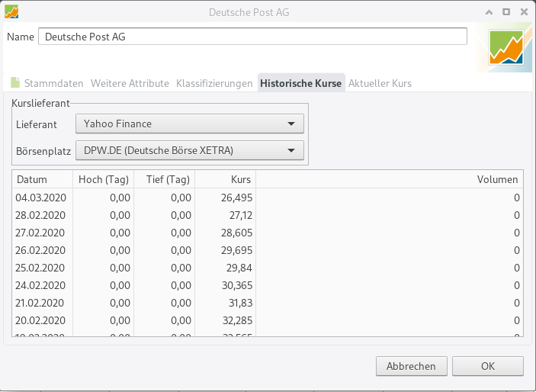This screenshot has width=536, height=392.
Task: Open the Klassifizierungen tab
Action: (x=214, y=83)
